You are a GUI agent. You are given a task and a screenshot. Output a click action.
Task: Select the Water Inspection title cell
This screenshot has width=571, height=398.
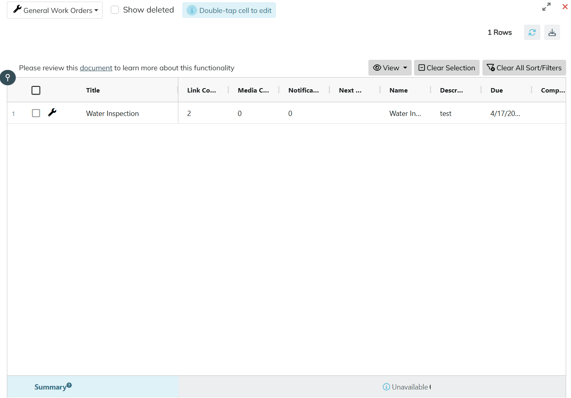click(x=113, y=114)
